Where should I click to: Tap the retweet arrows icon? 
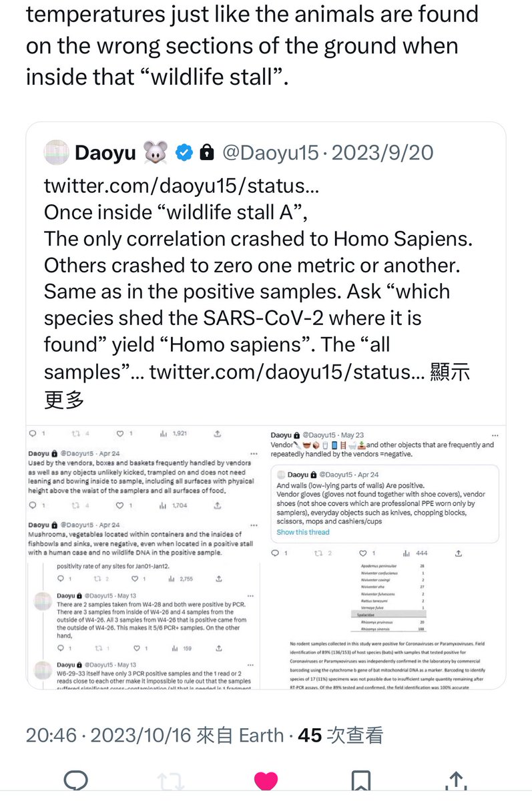(171, 781)
